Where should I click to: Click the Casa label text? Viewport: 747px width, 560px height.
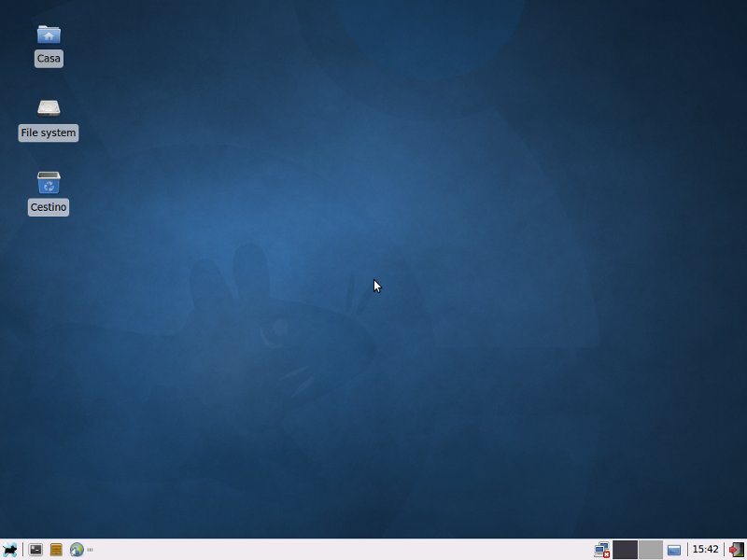click(49, 59)
